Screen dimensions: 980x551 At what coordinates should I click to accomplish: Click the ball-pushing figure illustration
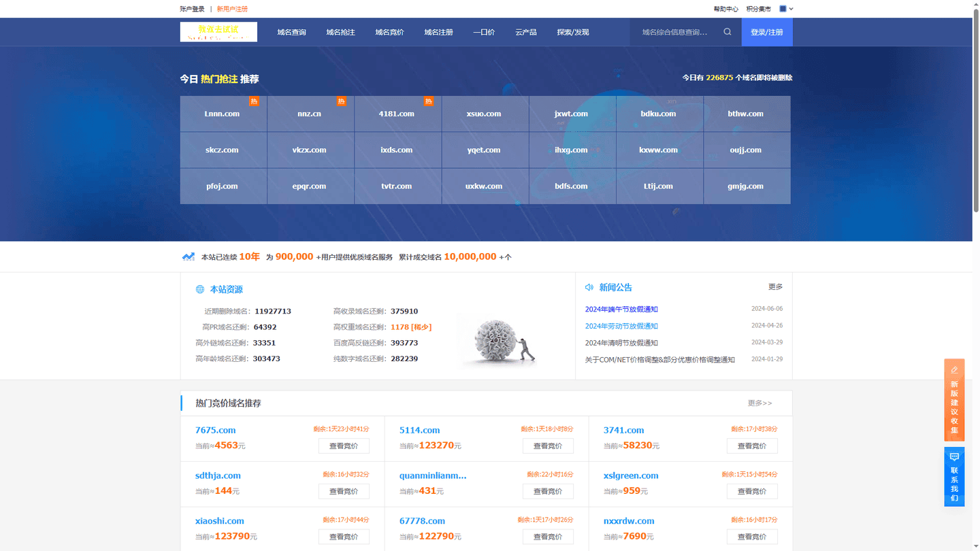click(x=504, y=340)
